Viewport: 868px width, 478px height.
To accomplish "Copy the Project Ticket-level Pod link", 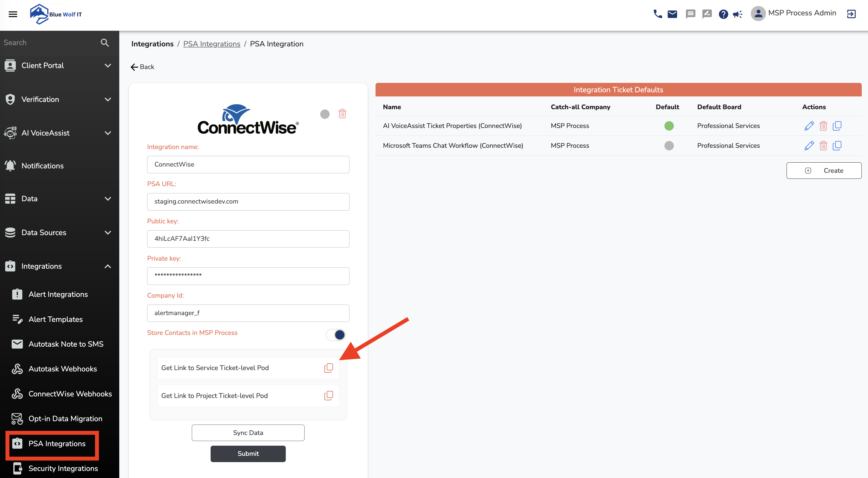I will point(329,396).
